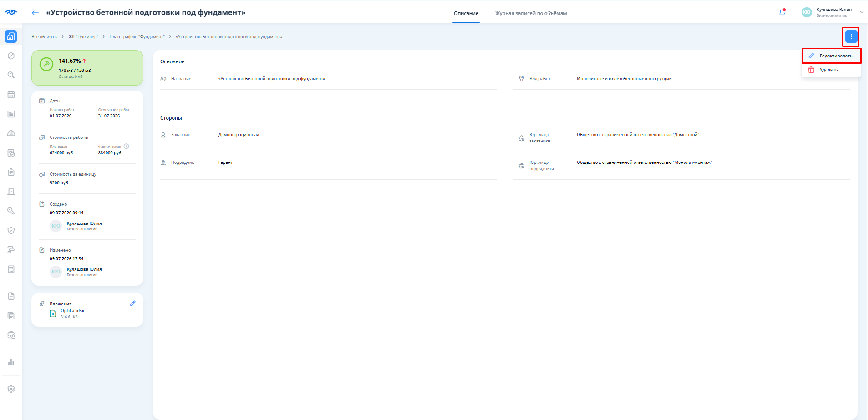
Task: Click the planned cost 624000 руб
Action: click(x=61, y=153)
